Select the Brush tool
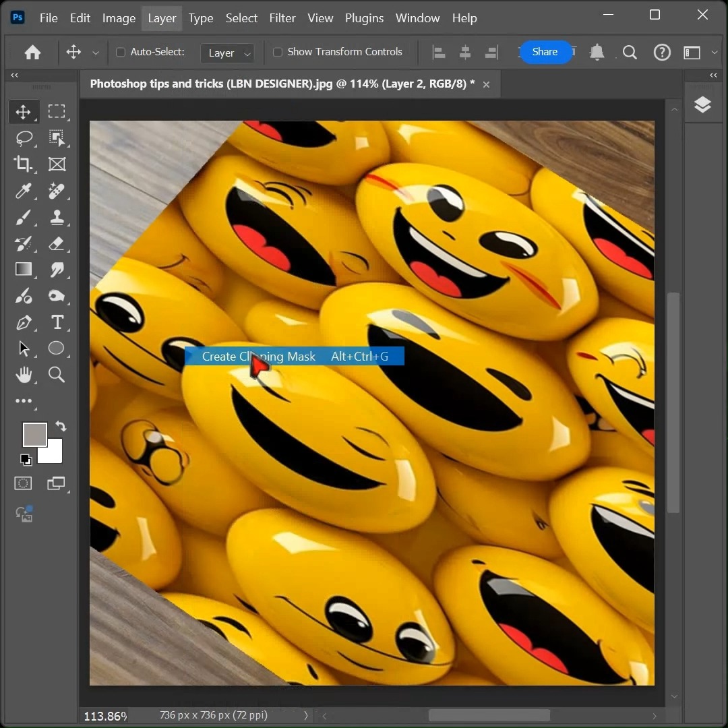728x728 pixels. point(23,217)
